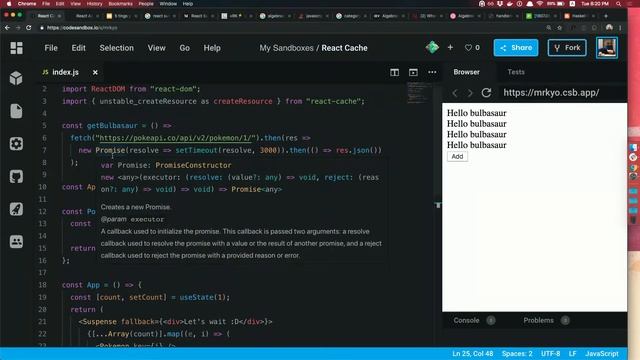This screenshot has height=360, width=640.
Task: Bookmark this page with the star icon
Action: pos(560,27)
